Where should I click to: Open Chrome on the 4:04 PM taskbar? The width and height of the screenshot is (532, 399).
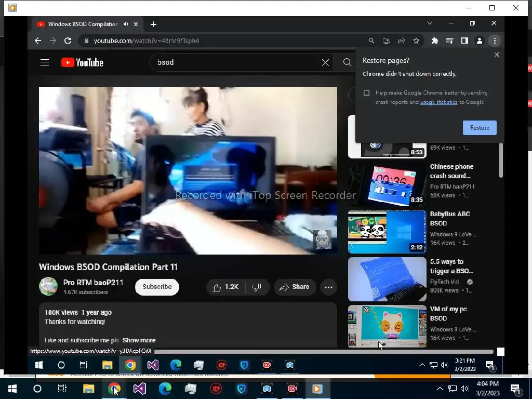pyautogui.click(x=114, y=389)
